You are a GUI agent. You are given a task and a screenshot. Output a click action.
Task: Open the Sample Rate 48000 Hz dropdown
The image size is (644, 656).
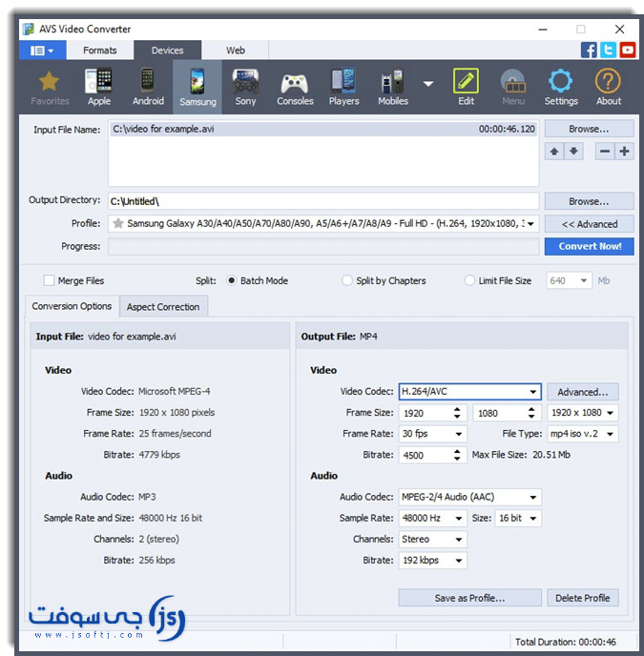tap(432, 518)
